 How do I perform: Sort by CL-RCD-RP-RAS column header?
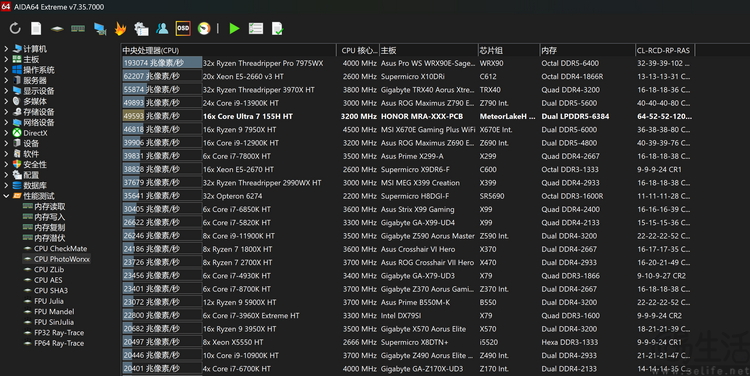[x=665, y=50]
